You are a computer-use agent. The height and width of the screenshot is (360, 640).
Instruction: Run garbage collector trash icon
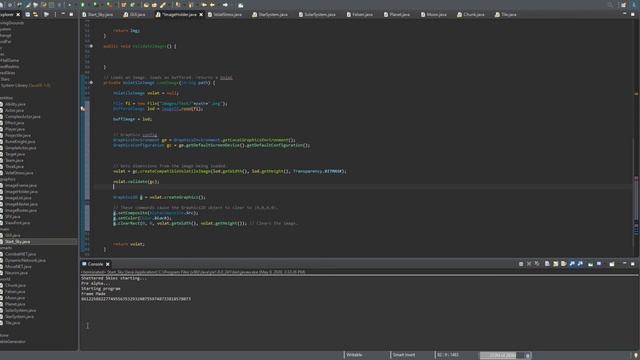[527, 356]
